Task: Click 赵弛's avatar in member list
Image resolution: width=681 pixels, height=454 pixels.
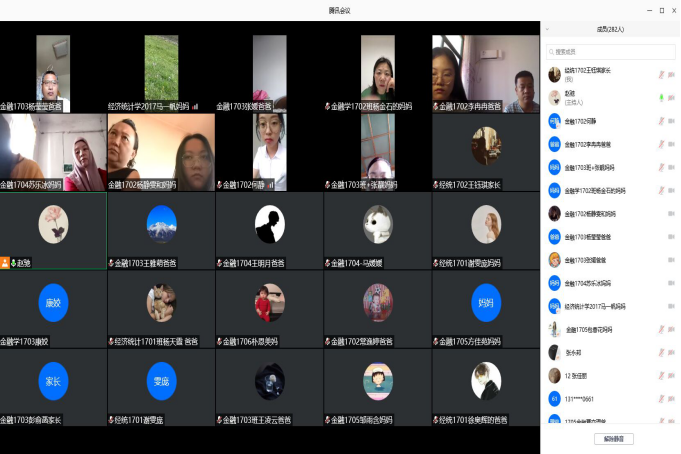Action: click(x=554, y=97)
